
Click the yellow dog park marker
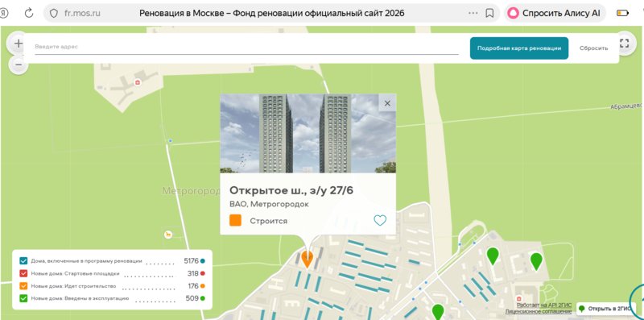(x=167, y=235)
